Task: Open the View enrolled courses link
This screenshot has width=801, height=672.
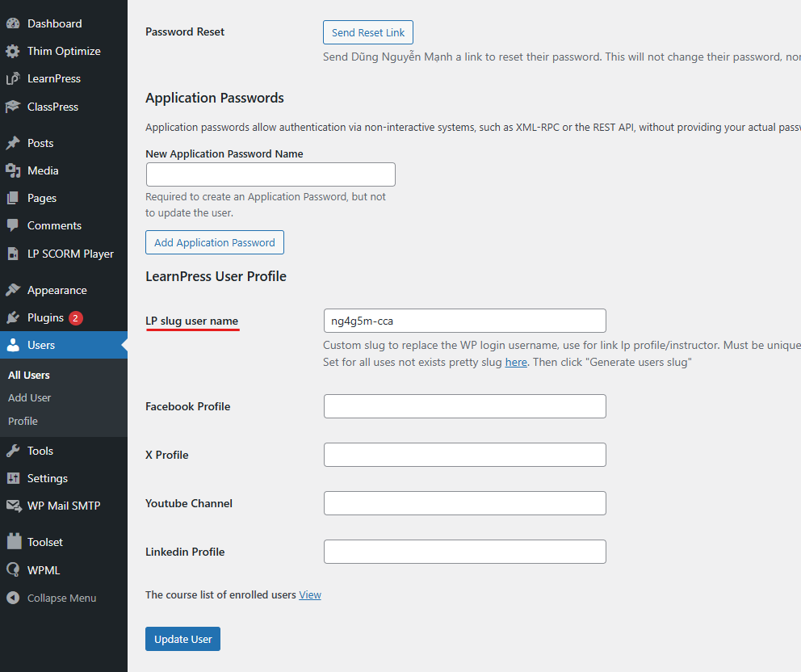Action: click(310, 594)
